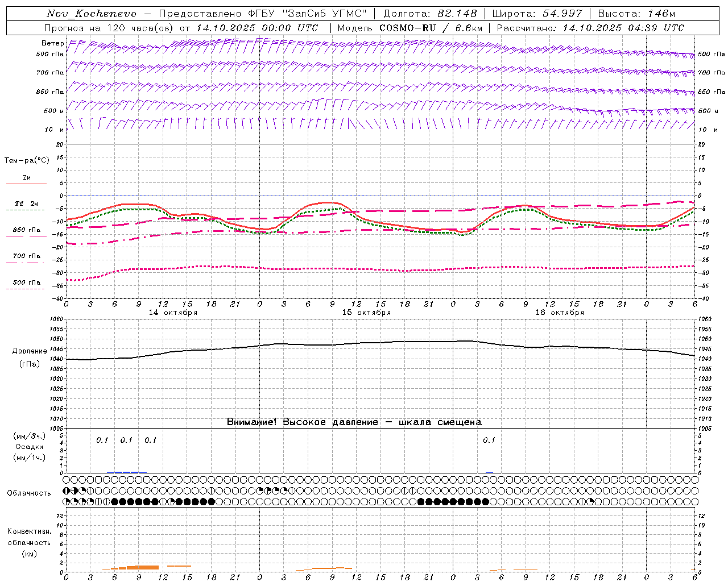The image size is (728, 582).
Task: Click the (мм/1ч.) precipitation unit label
Action: 28,458
